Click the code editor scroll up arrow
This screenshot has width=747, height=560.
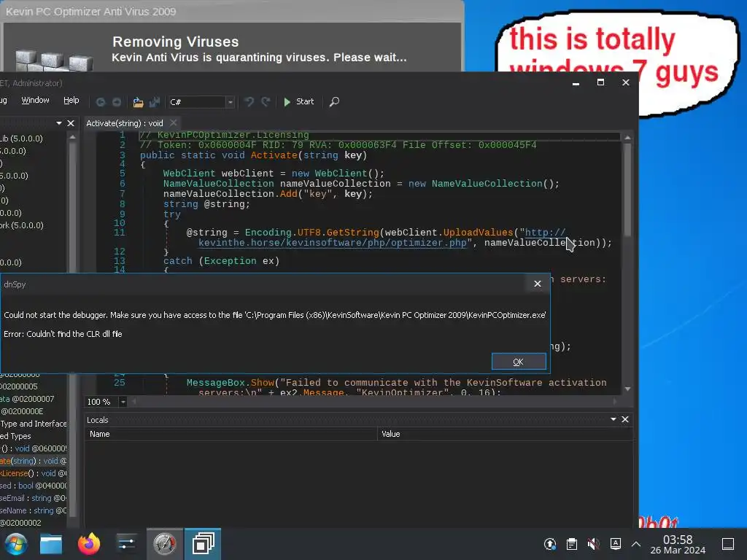[x=627, y=138]
